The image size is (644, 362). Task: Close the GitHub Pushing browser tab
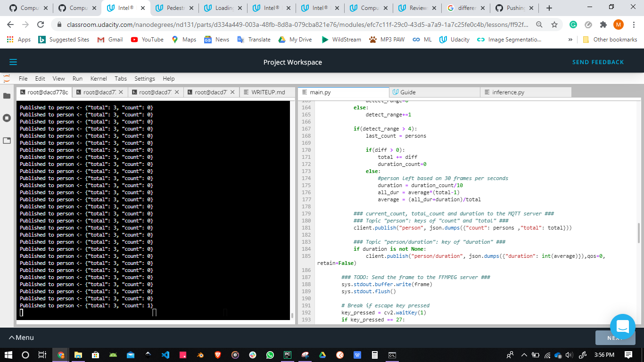[531, 8]
